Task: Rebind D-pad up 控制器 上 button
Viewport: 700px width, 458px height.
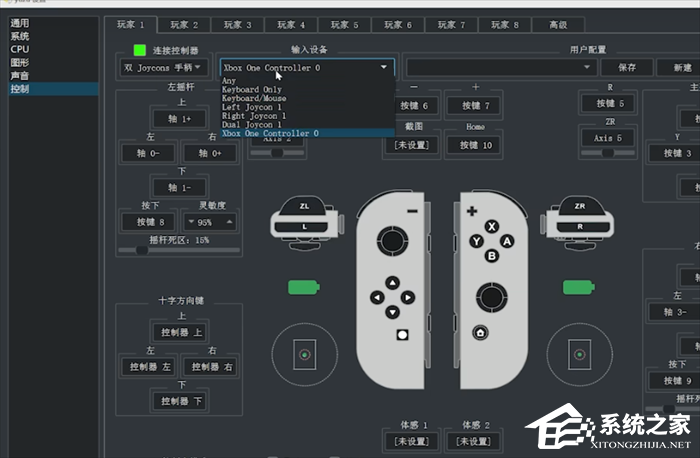Action: pos(181,333)
